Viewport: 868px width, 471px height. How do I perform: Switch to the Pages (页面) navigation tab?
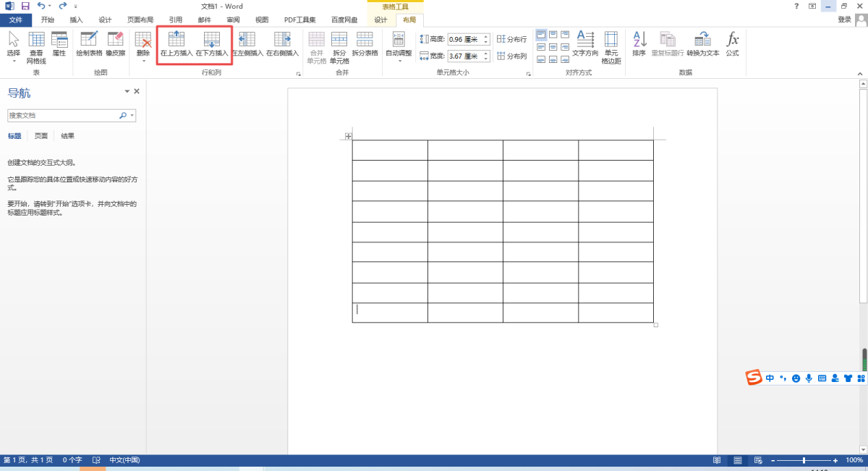tap(41, 136)
